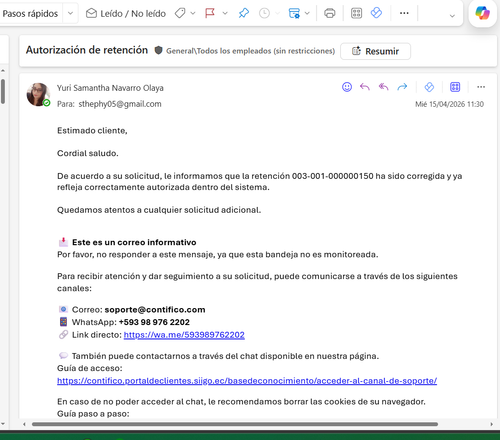This screenshot has width=500, height=440.
Task: Click the link chain emoji next to Link directo
Action: coord(63,335)
